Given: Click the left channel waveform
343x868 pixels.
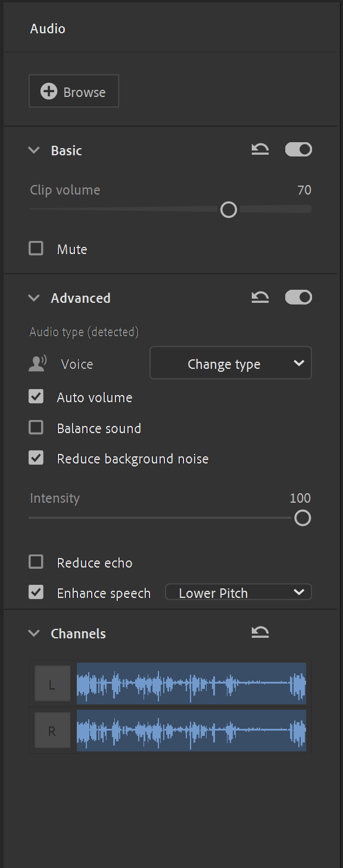Looking at the screenshot, I should (x=191, y=684).
